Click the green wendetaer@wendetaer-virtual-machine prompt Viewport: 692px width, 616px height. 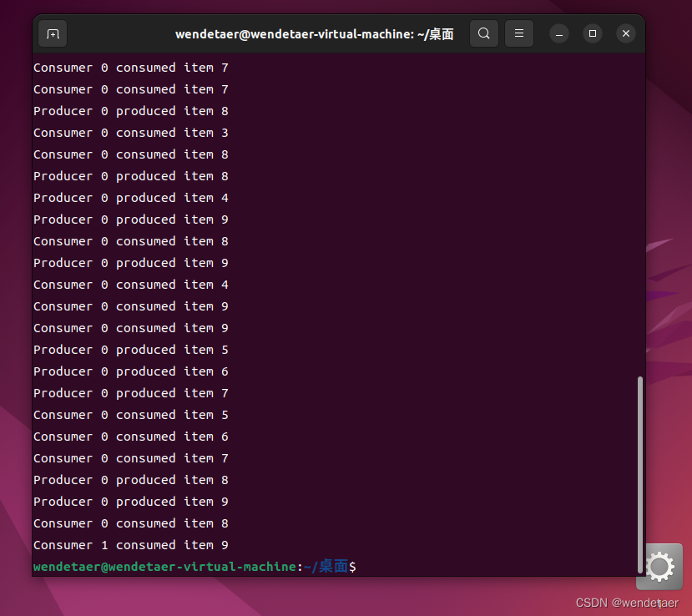pos(165,567)
